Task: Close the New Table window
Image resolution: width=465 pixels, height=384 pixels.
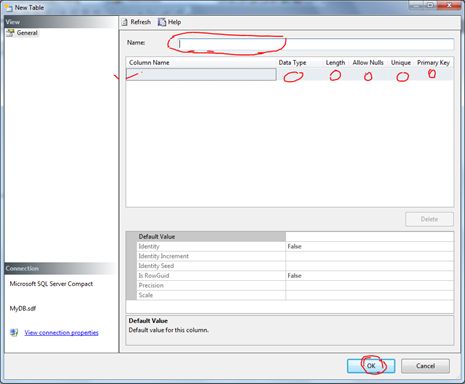Action: 449,5
